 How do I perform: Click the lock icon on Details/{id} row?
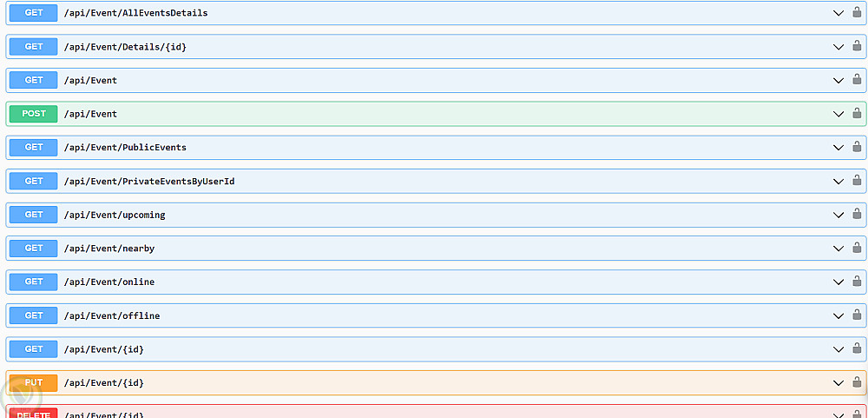(857, 46)
